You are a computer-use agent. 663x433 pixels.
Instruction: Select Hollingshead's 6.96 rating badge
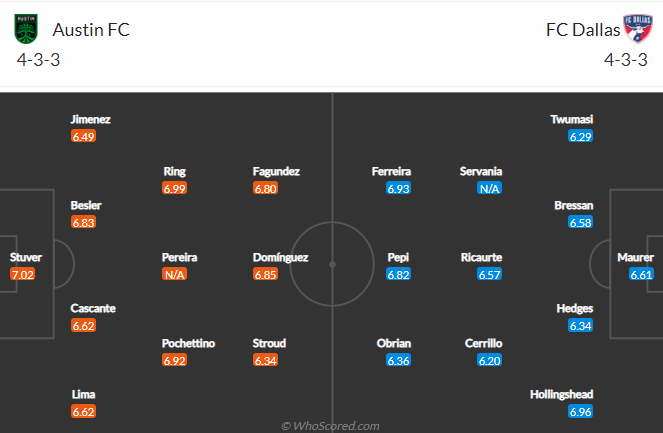tap(581, 411)
